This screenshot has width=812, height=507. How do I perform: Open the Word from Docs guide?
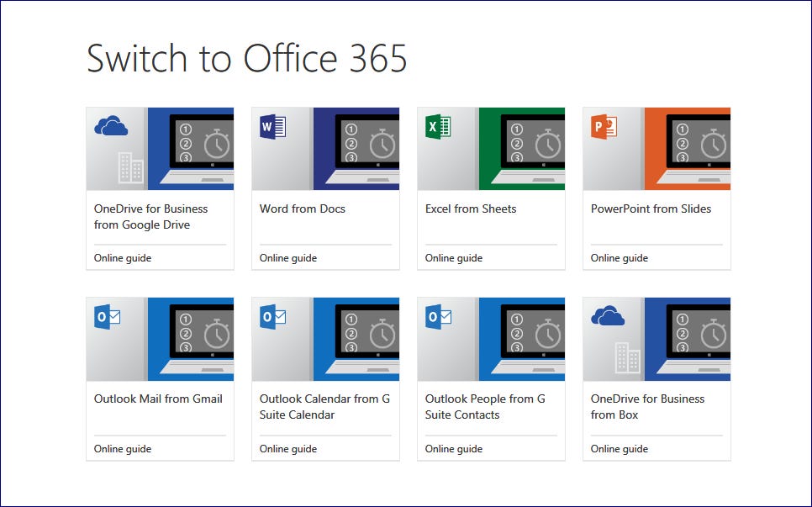(x=288, y=257)
